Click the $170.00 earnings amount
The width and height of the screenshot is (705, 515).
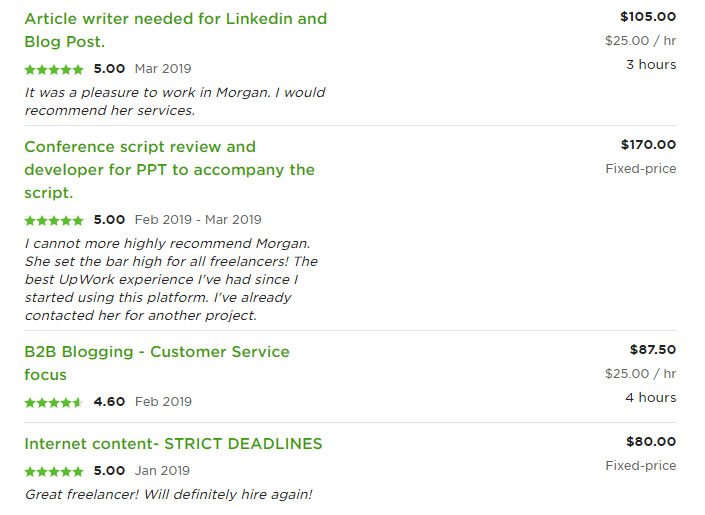coord(647,145)
